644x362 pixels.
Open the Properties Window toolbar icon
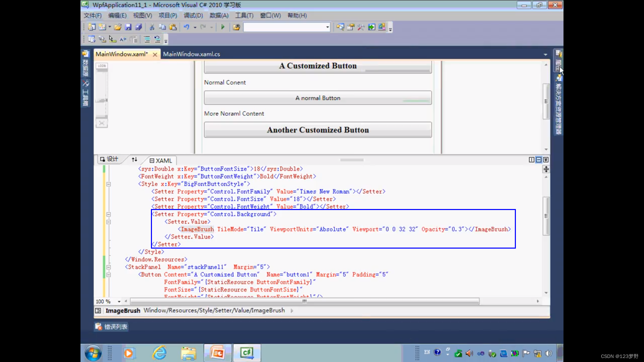tap(351, 27)
